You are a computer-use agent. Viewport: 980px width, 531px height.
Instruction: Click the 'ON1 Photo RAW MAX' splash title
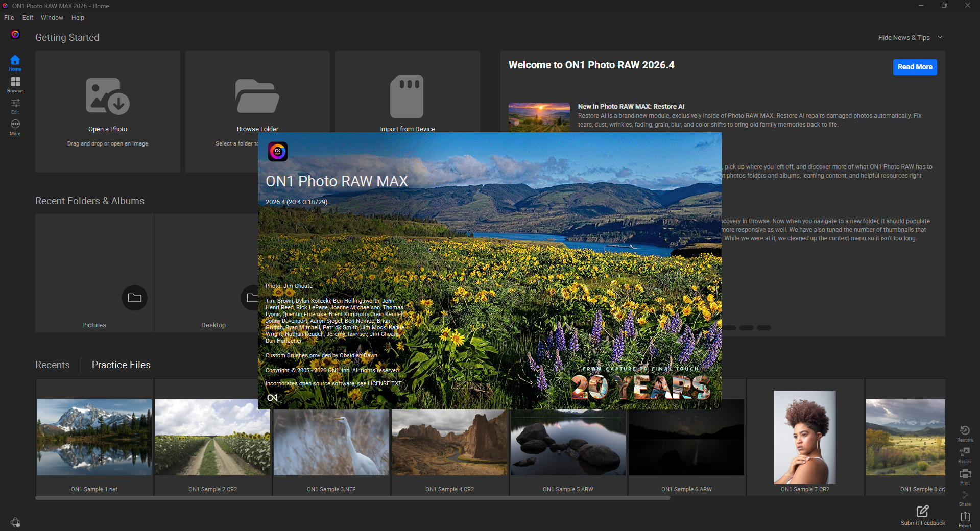pos(337,181)
